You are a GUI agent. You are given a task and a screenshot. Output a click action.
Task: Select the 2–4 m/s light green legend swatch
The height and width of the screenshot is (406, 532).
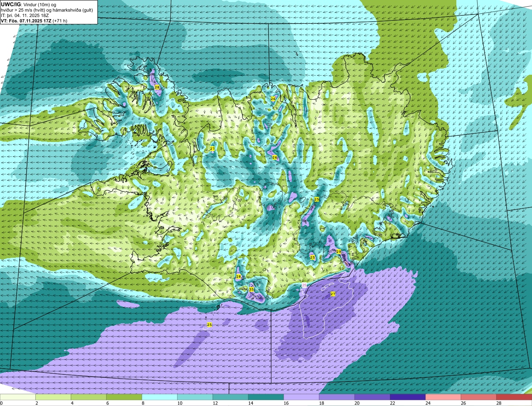(53, 397)
